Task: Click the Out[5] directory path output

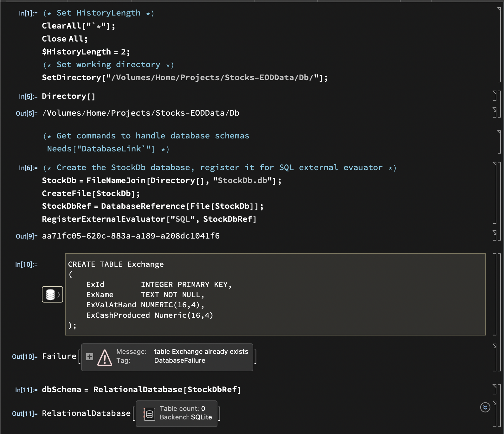Action: (x=141, y=113)
